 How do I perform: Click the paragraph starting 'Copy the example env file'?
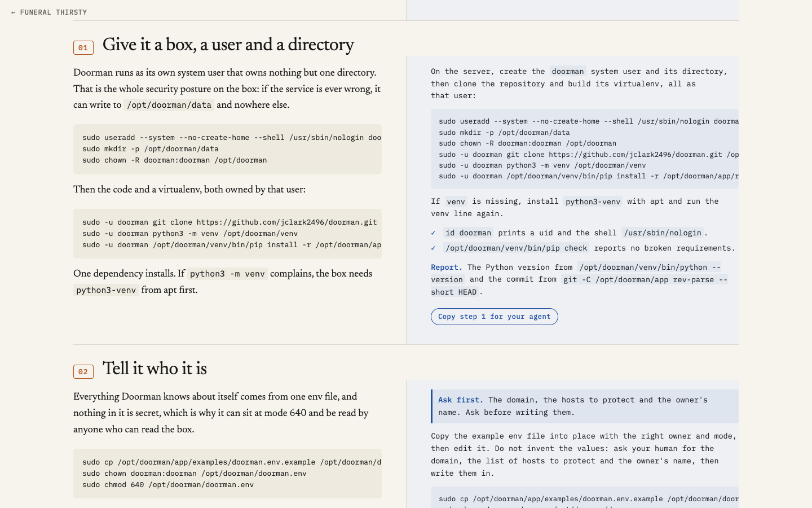pos(584,455)
